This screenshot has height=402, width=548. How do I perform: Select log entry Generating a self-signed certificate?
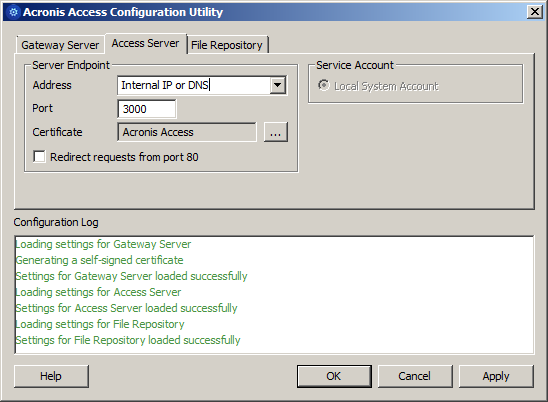(100, 260)
